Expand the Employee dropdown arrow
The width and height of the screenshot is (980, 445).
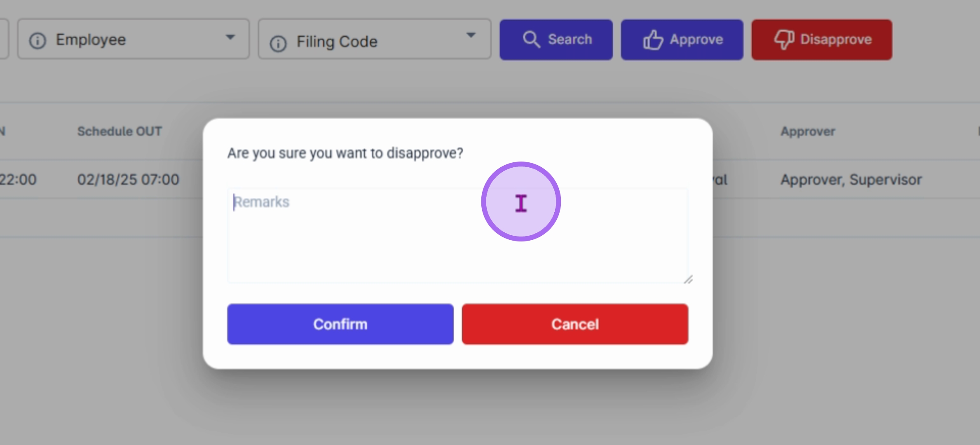click(x=230, y=37)
